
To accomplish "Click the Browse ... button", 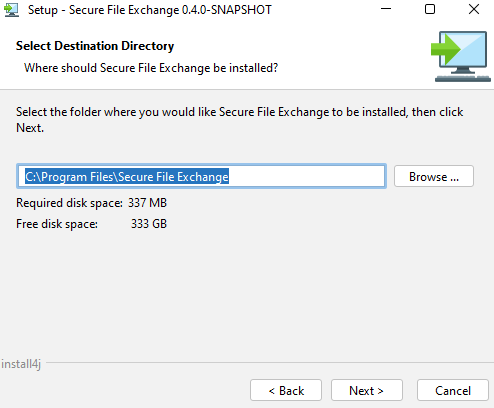I will point(434,176).
